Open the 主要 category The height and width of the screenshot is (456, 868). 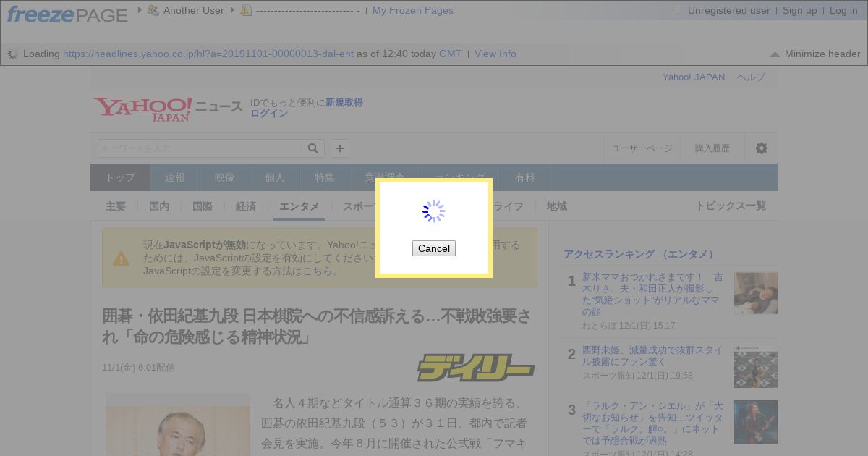(116, 206)
